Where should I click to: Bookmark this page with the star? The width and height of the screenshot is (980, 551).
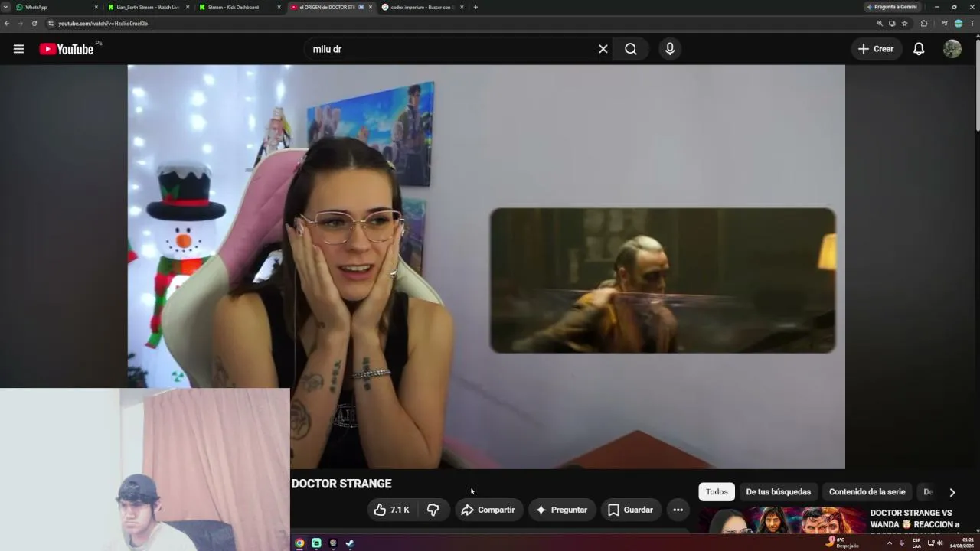pos(904,24)
